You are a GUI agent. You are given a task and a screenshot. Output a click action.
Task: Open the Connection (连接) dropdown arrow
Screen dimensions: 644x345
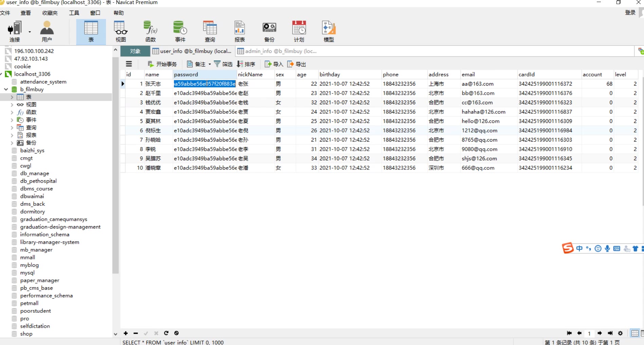pyautogui.click(x=30, y=32)
